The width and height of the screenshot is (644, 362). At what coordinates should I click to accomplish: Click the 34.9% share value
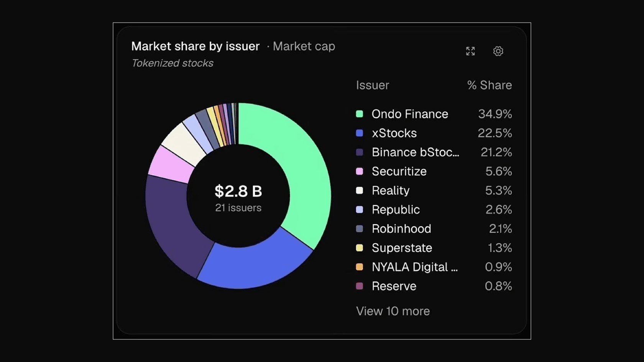click(495, 114)
